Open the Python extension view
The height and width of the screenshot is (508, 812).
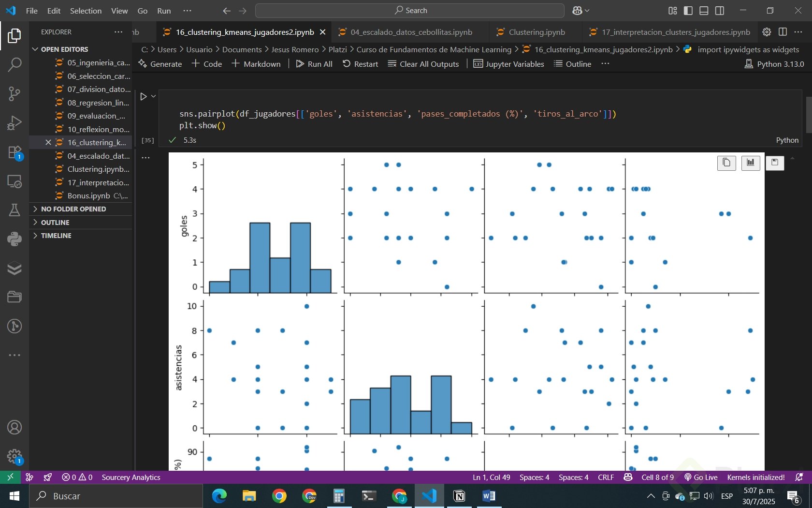click(x=14, y=239)
